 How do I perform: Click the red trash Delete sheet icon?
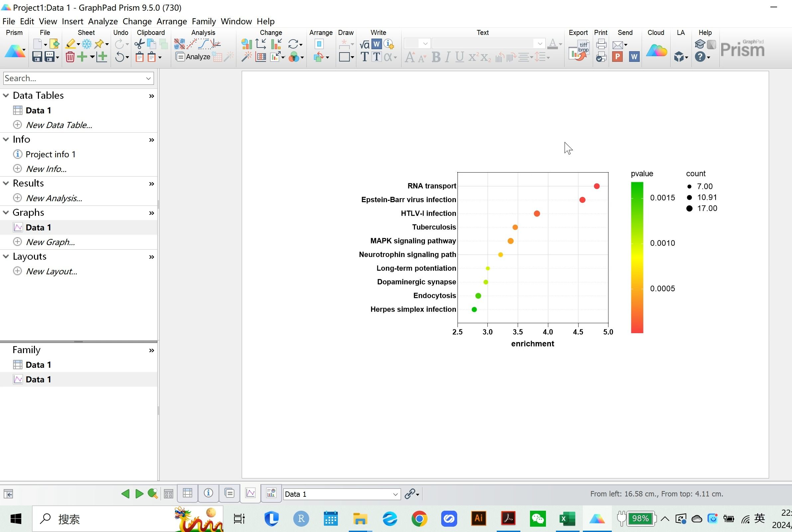pos(70,57)
